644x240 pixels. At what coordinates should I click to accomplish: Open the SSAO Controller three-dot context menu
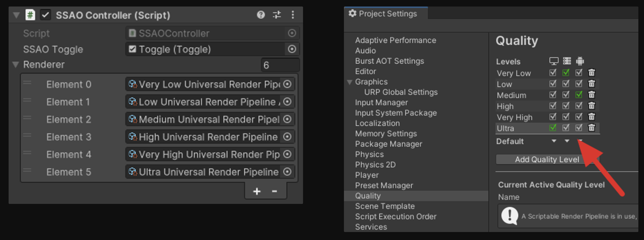[x=293, y=15]
